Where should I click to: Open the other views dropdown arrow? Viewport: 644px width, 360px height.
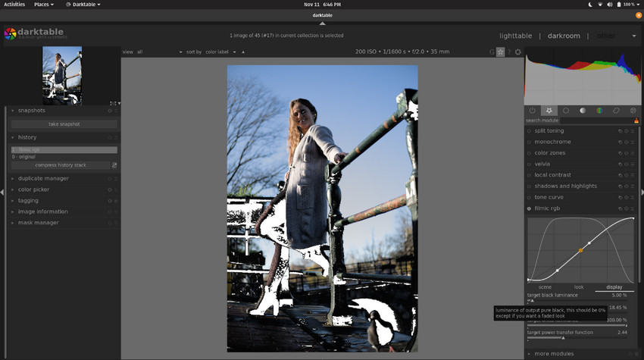[634, 36]
